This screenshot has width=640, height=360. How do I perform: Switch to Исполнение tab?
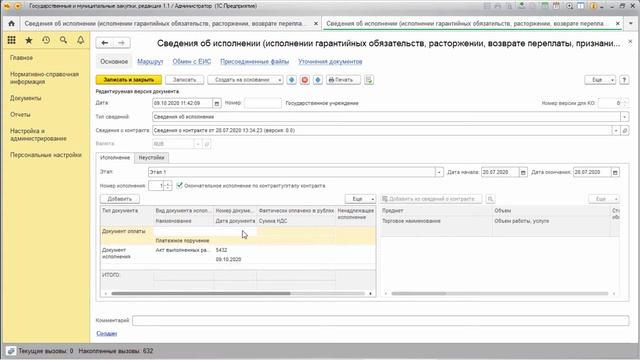point(115,158)
